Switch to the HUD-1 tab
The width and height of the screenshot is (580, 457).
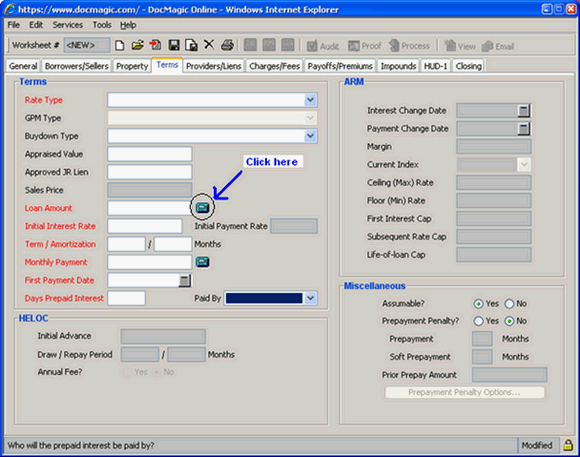435,66
